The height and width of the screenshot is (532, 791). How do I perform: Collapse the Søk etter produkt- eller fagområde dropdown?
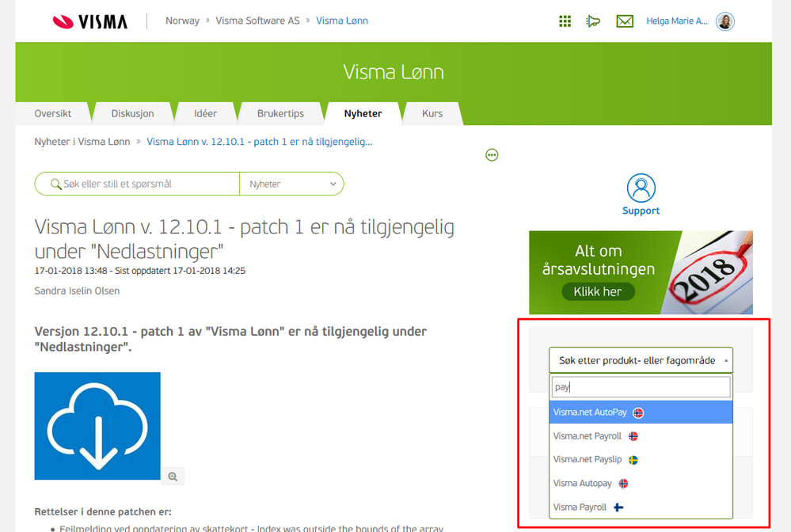pos(641,360)
